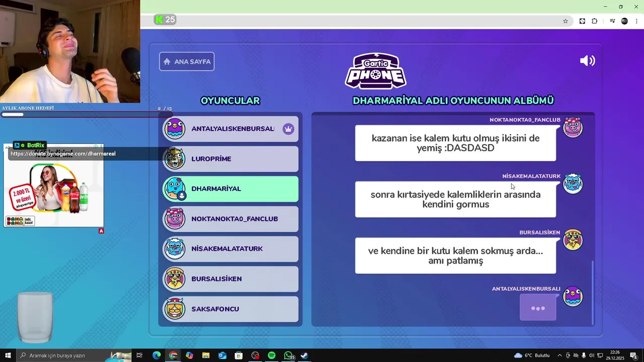Click the album title DHARMARİYAL ADLI OYUNCUNUN ALBÜMÜ
This screenshot has width=644, height=362.
click(453, 101)
